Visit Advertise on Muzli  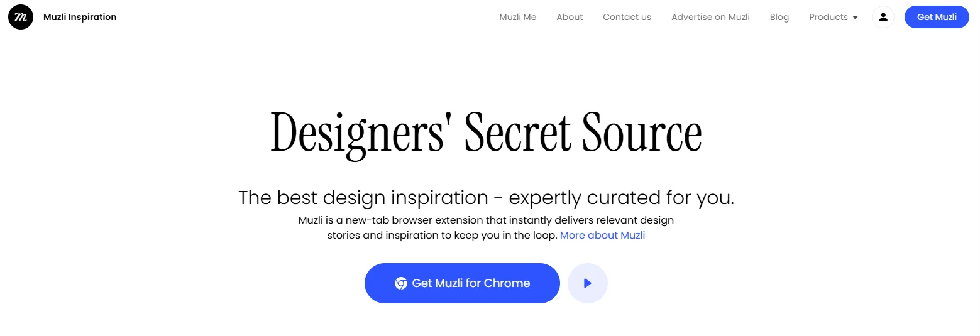coord(710,17)
